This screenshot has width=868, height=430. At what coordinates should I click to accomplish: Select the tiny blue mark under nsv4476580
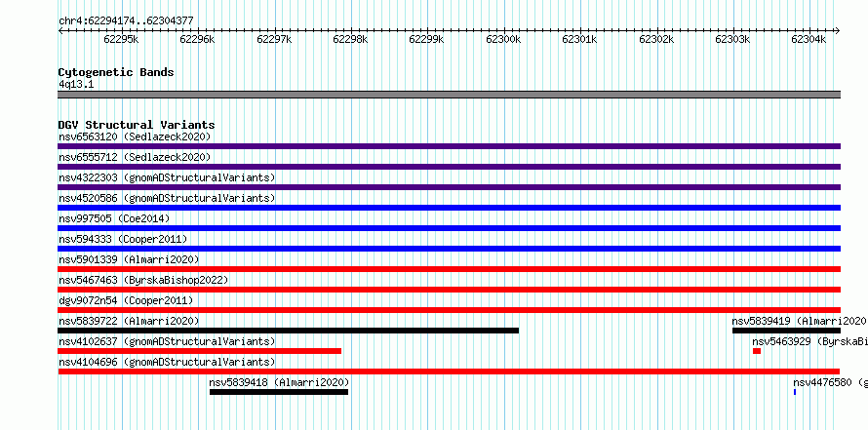pos(795,392)
